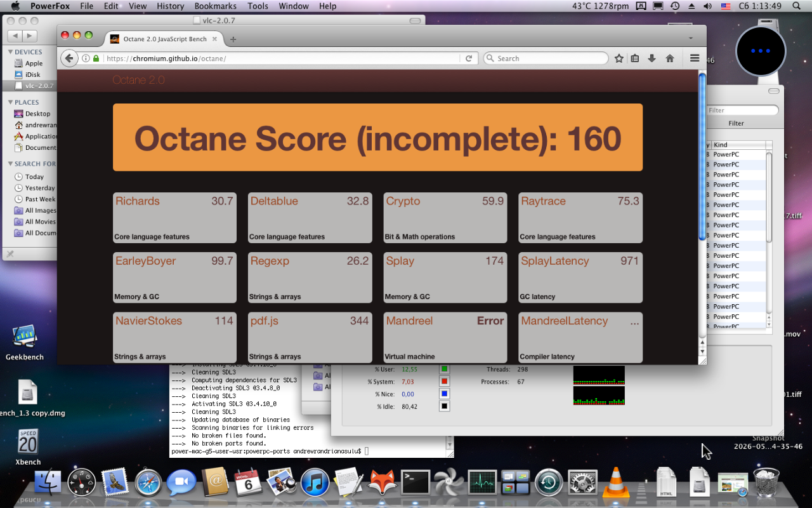The height and width of the screenshot is (508, 812).
Task: Click the date and time in menu bar
Action: pos(760,6)
